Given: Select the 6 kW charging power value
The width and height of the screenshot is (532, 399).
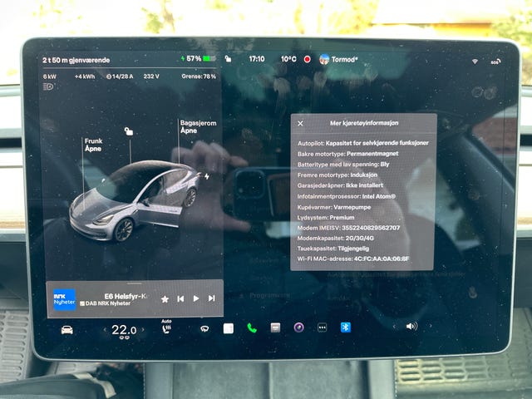Looking at the screenshot, I should (50, 76).
